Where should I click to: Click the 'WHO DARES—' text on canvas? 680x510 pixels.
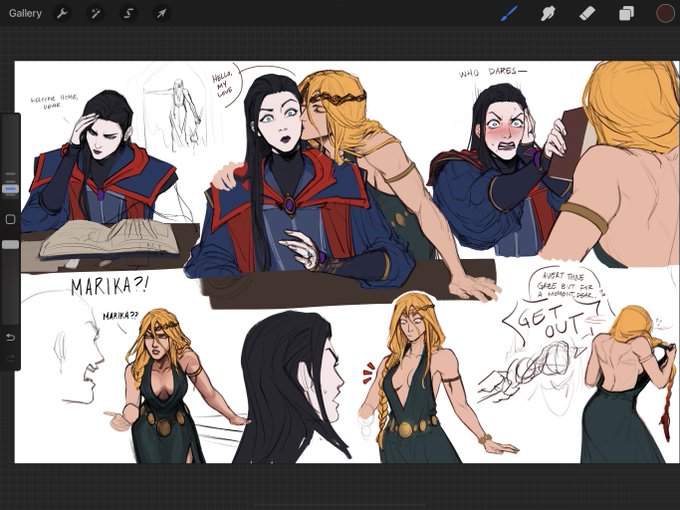click(x=493, y=72)
